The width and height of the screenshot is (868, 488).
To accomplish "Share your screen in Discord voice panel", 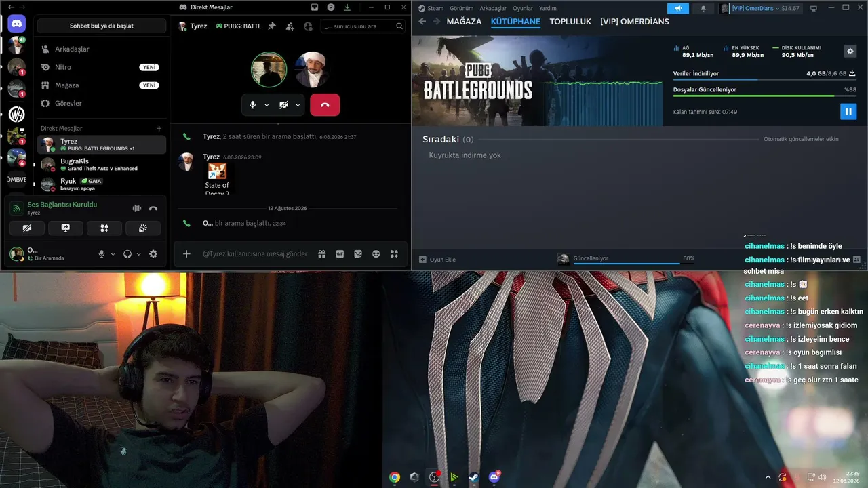I will pyautogui.click(x=65, y=228).
